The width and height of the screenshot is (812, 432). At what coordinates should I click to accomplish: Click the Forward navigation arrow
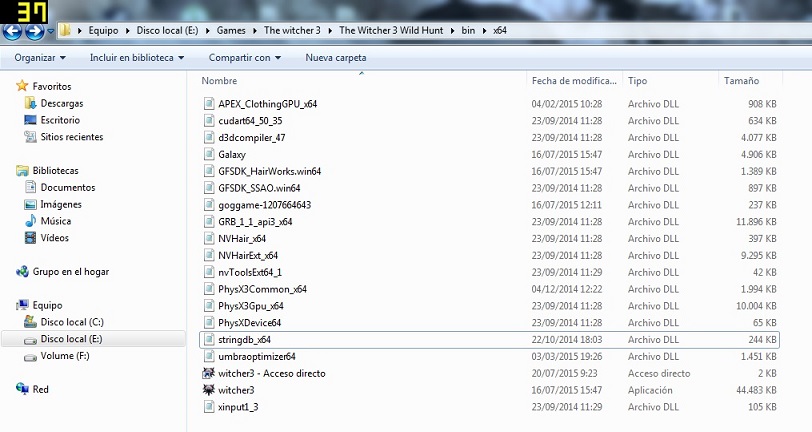click(x=34, y=32)
